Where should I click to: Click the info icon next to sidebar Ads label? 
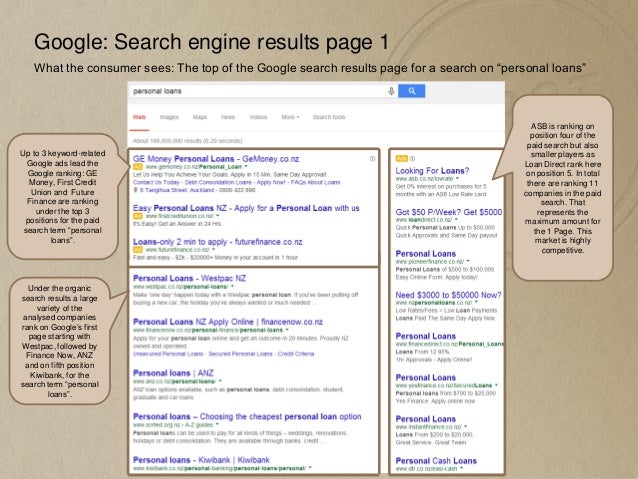(412, 158)
